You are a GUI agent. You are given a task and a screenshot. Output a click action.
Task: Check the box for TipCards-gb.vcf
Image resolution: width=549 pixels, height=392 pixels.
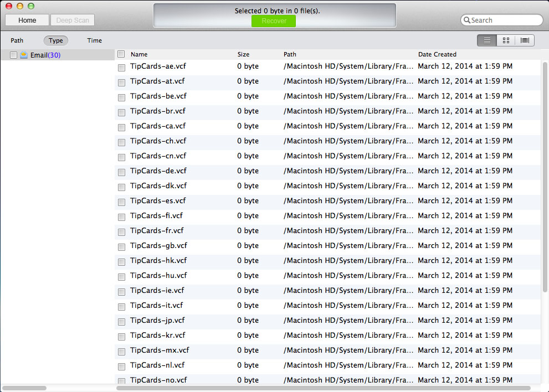(x=121, y=247)
